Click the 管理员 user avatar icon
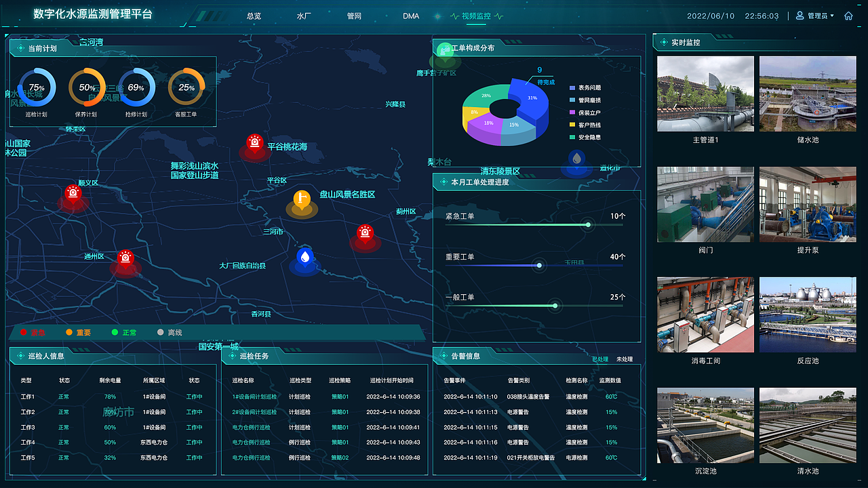The width and height of the screenshot is (868, 488). tap(800, 16)
